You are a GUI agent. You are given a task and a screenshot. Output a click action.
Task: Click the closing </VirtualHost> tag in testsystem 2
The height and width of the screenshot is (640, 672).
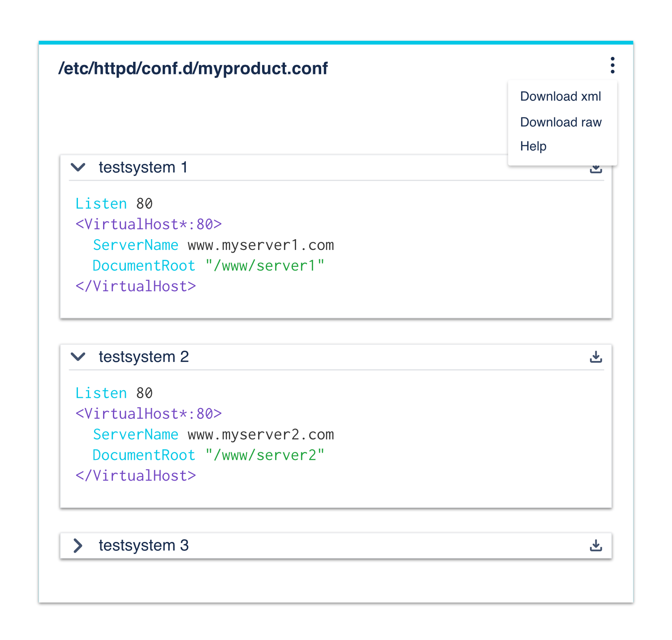[x=136, y=476]
